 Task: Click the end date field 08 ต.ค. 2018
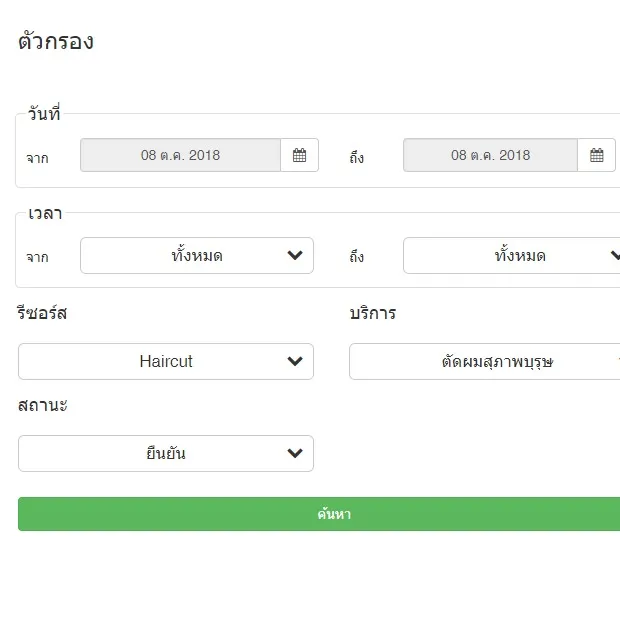[x=490, y=155]
